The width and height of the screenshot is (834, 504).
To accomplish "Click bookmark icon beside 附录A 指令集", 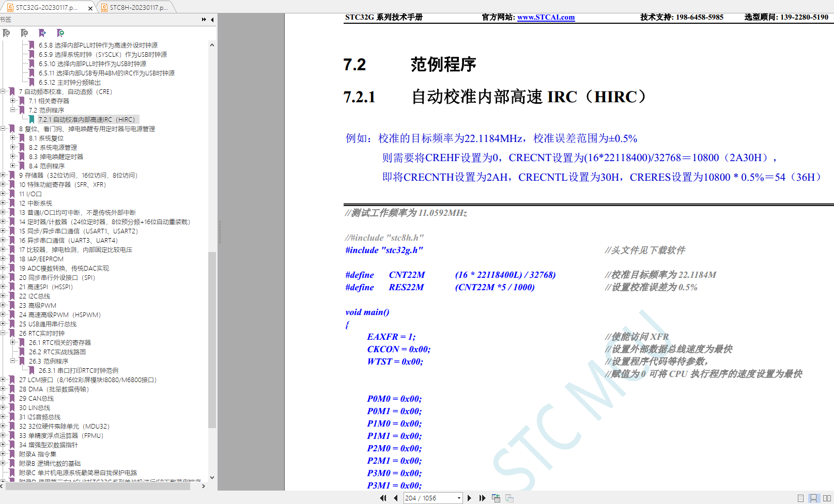I will click(x=12, y=454).
